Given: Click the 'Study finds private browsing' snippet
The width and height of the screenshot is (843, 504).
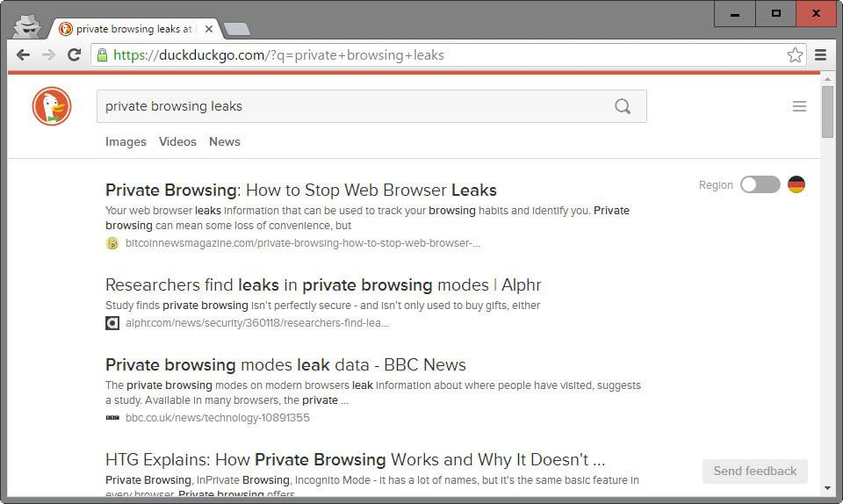Looking at the screenshot, I should 322,306.
